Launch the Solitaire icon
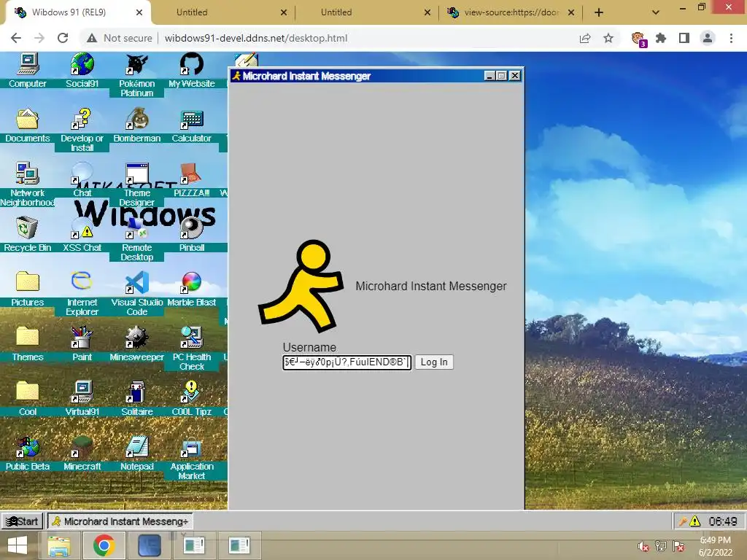This screenshot has width=747, height=560. point(136,392)
